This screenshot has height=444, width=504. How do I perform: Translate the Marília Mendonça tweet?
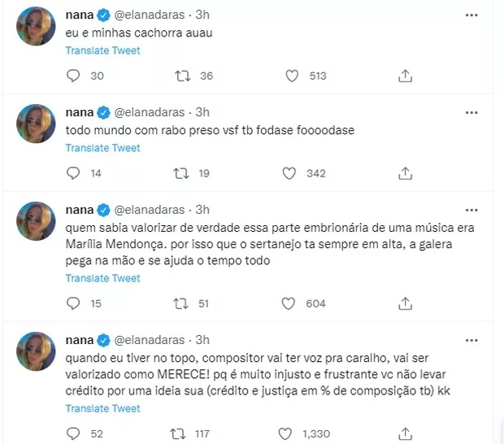point(102,278)
